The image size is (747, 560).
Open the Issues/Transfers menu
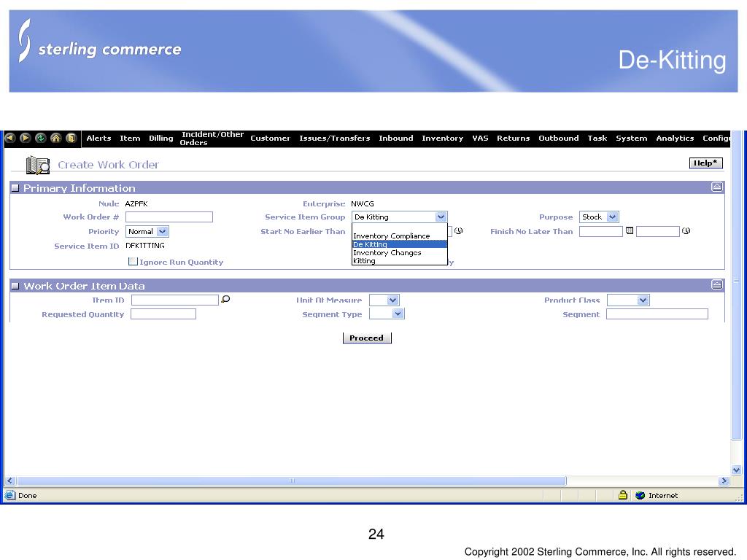pyautogui.click(x=334, y=138)
